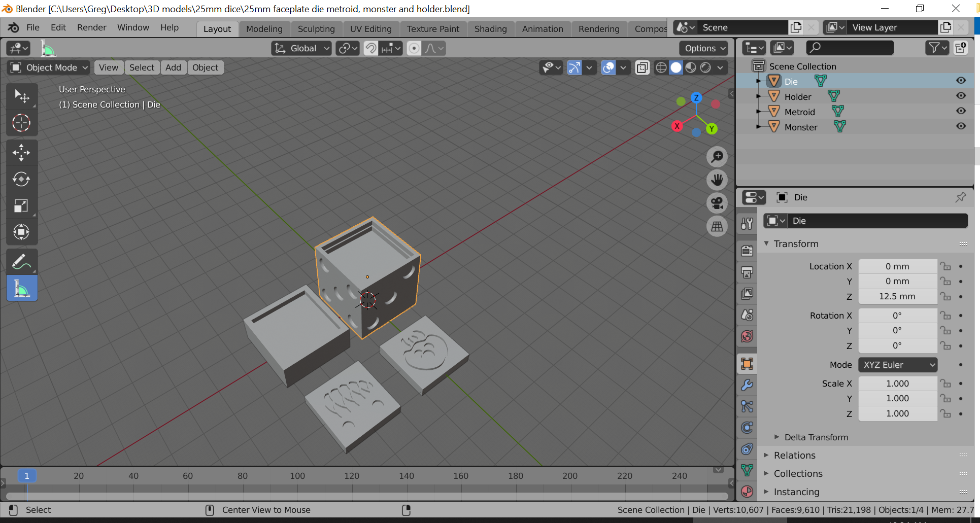Switch viewport to Wireframe shading
The height and width of the screenshot is (523, 980).
[661, 67]
